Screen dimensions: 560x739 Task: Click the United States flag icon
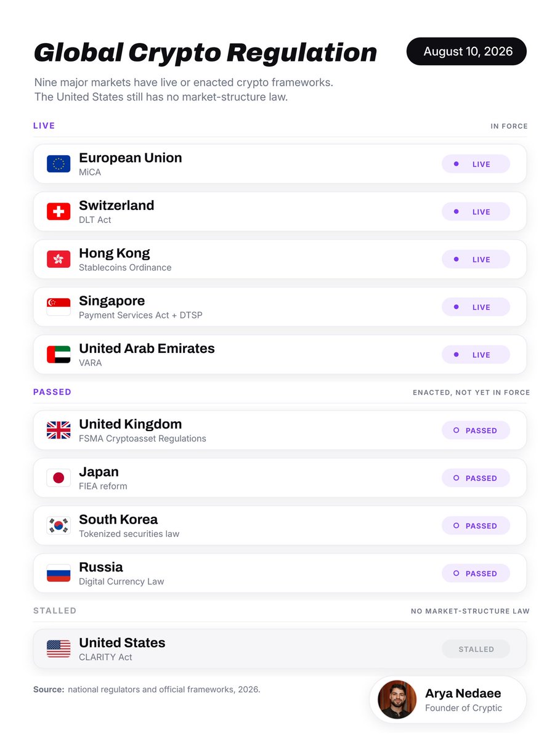[59, 649]
